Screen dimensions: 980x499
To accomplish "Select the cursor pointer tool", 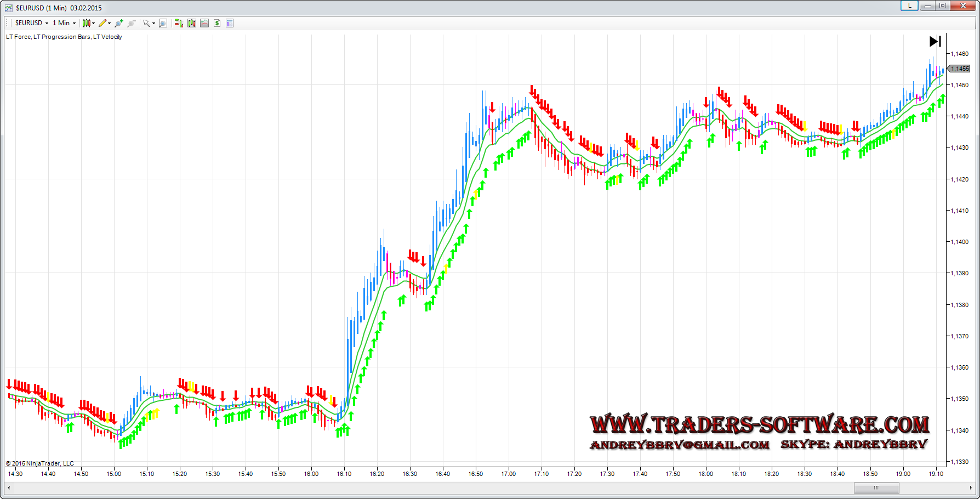I will point(147,23).
